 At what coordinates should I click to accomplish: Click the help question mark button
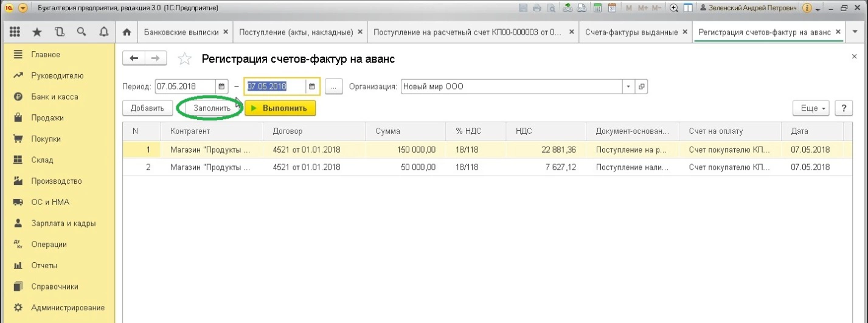843,108
